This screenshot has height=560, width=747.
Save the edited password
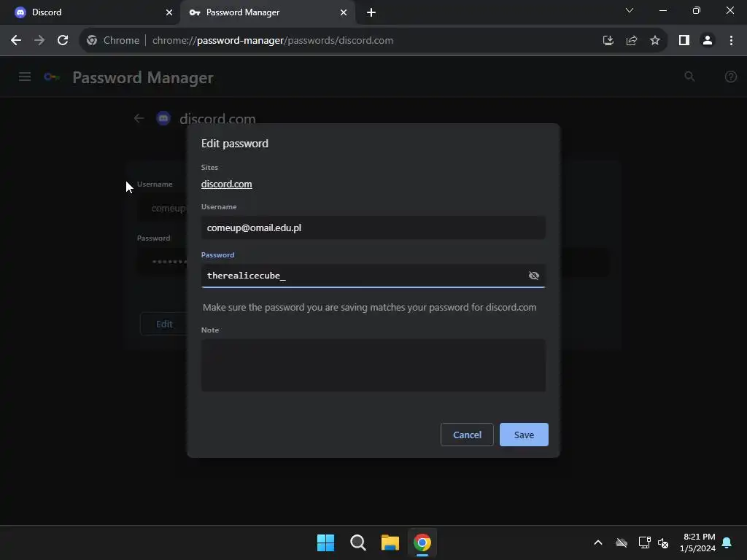524,435
